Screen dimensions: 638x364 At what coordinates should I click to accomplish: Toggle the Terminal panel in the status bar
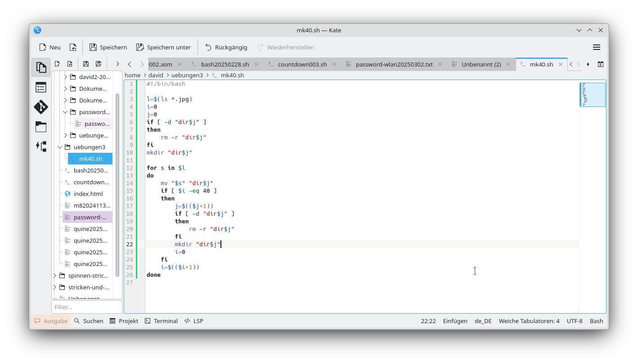tap(161, 320)
